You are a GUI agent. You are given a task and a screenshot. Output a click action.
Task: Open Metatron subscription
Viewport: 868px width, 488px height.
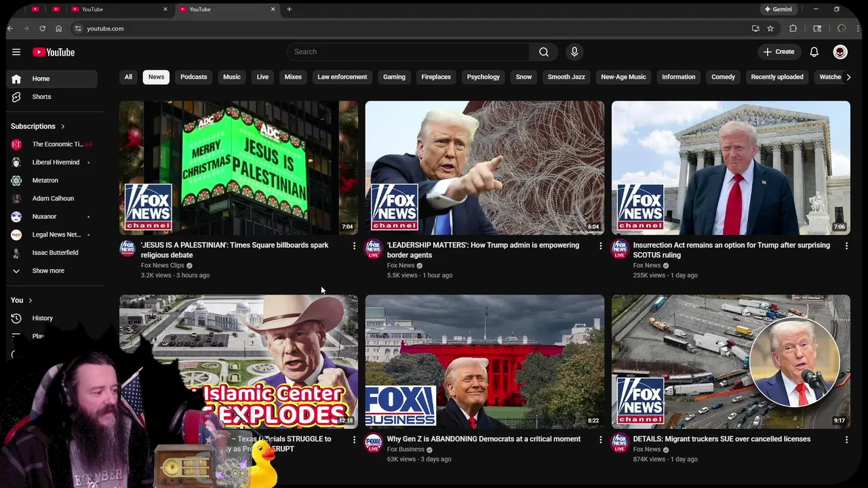click(x=52, y=180)
